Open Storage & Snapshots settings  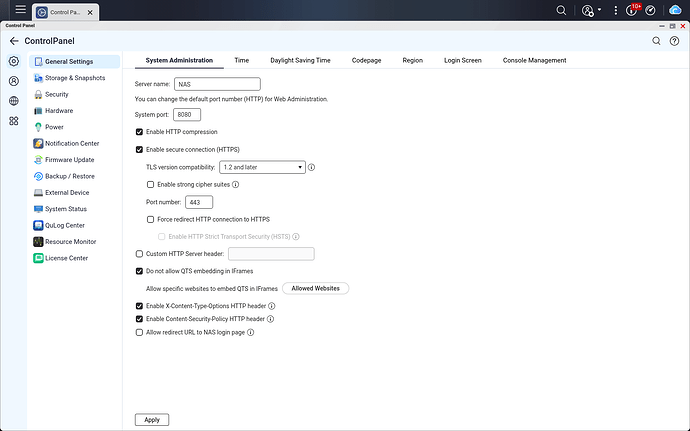click(74, 78)
